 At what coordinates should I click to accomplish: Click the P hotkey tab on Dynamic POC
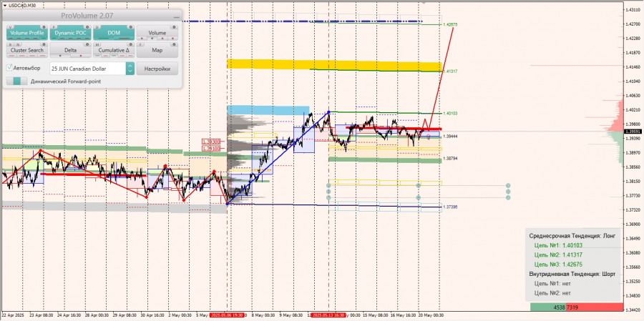54,26
